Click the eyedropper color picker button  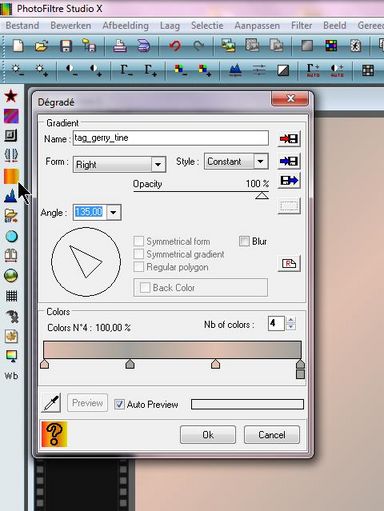(51, 403)
